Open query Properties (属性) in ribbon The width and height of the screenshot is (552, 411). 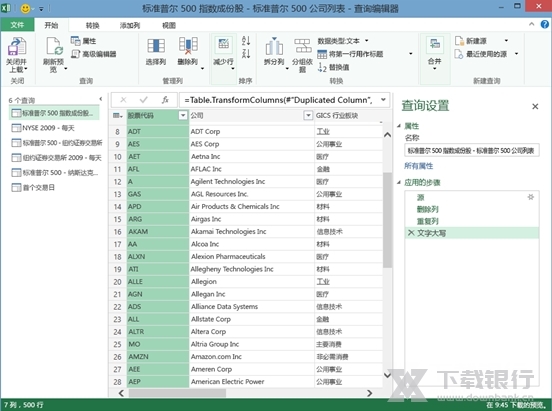83,41
